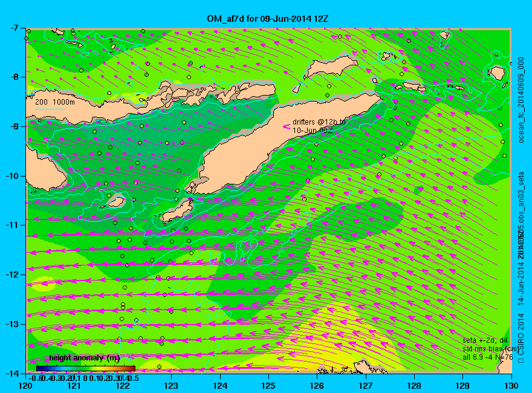Click latitude axis label '-9'

point(15,127)
